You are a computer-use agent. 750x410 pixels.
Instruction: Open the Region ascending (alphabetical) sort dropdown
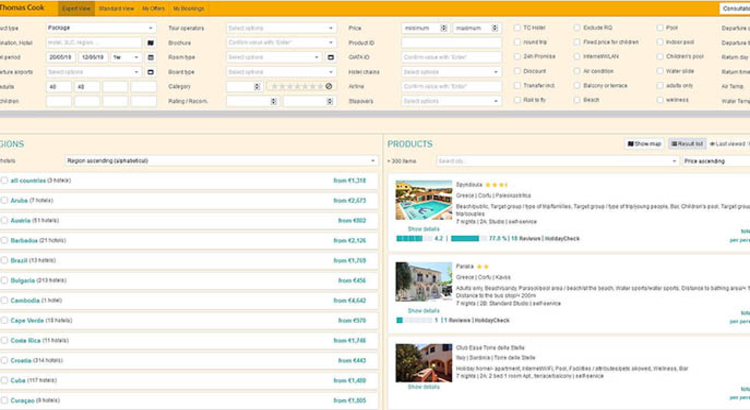pos(221,161)
